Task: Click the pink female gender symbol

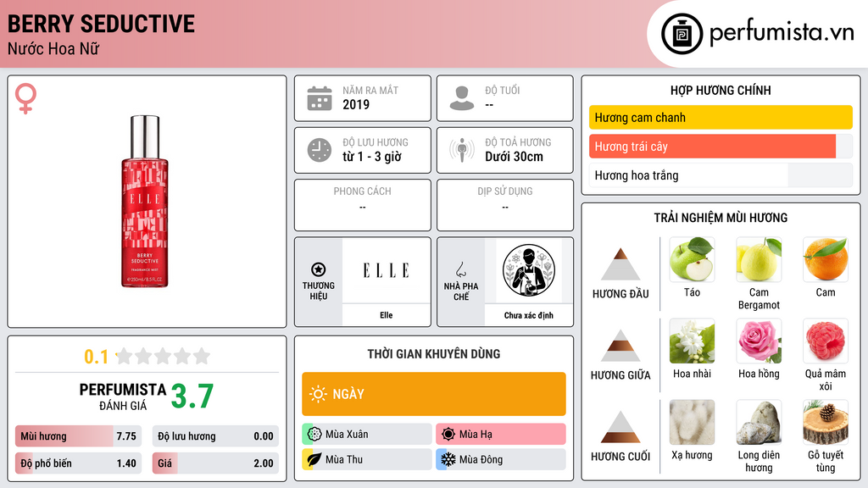Action: point(25,98)
